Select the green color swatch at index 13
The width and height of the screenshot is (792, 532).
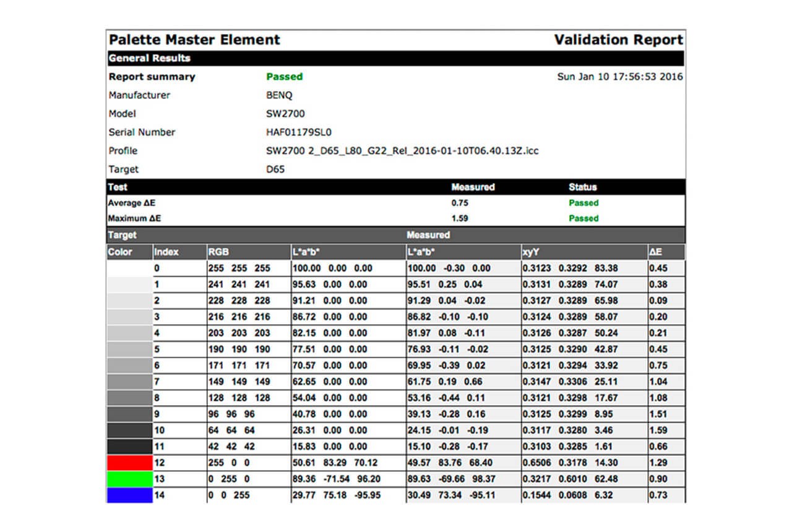pyautogui.click(x=129, y=479)
